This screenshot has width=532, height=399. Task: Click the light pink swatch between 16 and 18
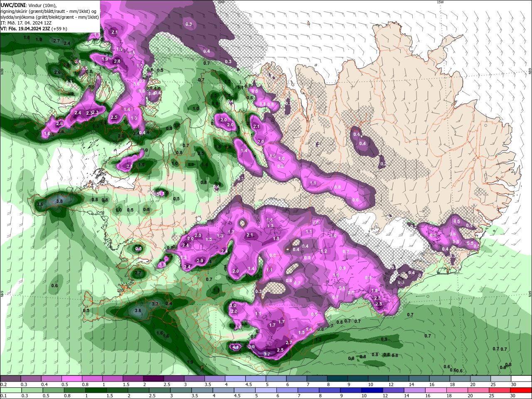pos(436,390)
